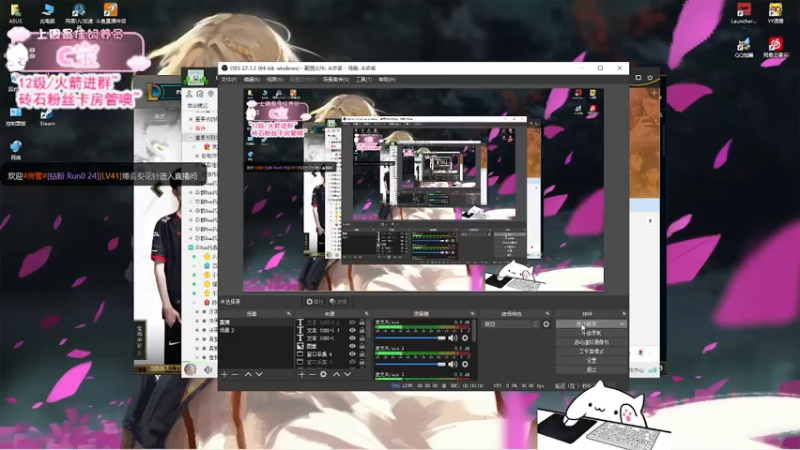
Task: Open 场景集合(S) menu in OBS
Action: 336,80
